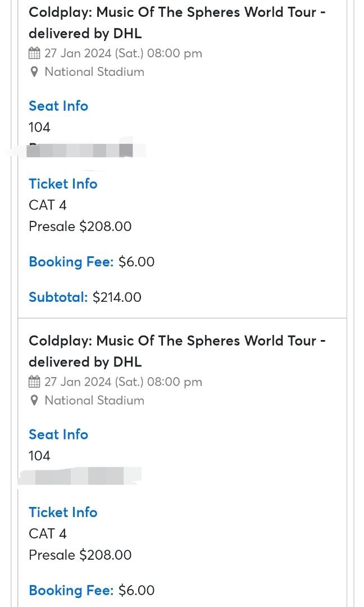Click Ticket Info under the second listing
The width and height of the screenshot is (364, 607).
click(62, 512)
